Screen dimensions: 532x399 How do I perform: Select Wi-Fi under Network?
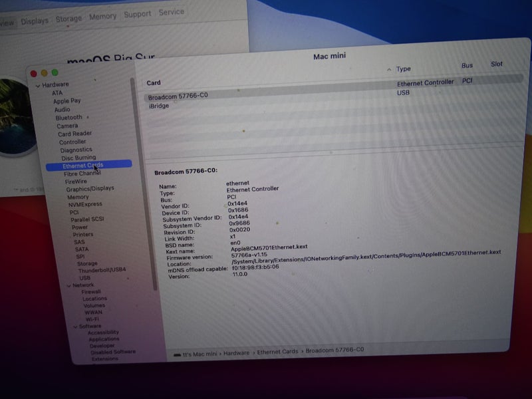92,319
